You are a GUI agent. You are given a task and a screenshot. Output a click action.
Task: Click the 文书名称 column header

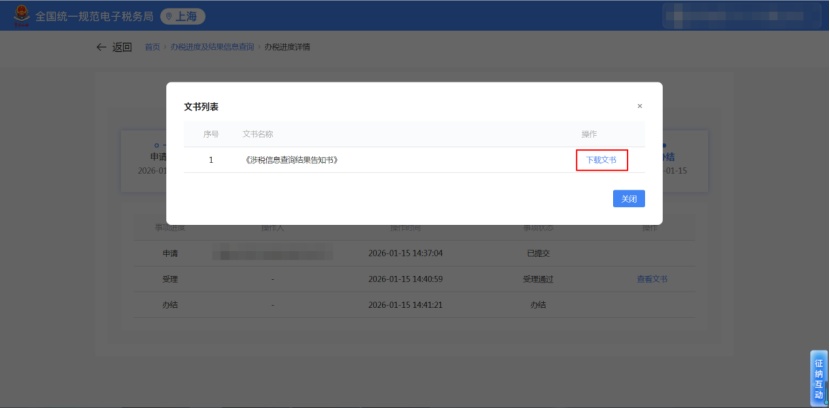tap(258, 134)
